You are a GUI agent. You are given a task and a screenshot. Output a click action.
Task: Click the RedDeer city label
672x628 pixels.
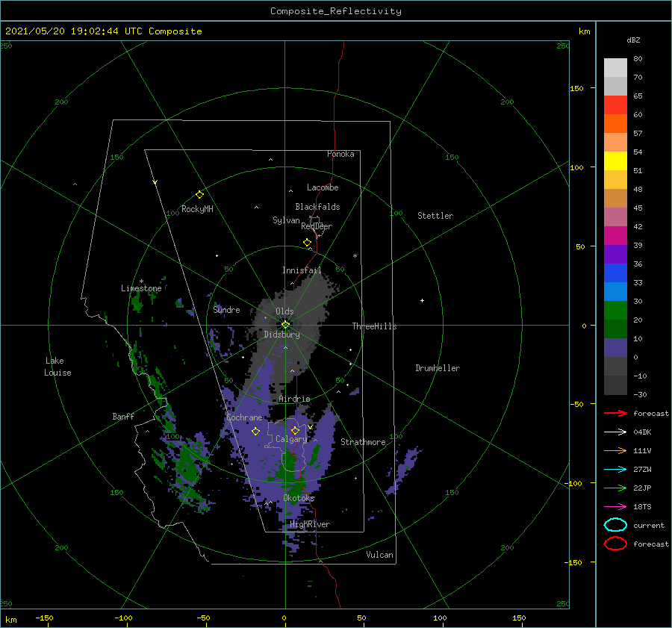point(317,226)
